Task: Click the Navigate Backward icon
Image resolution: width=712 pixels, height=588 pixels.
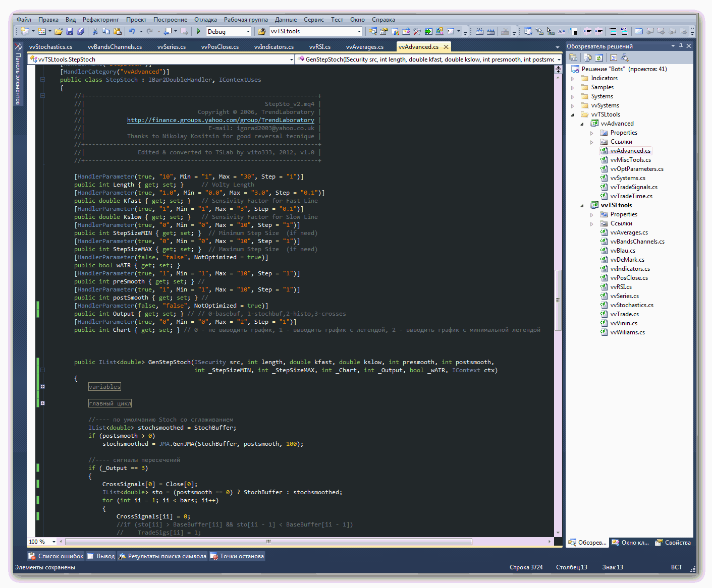Action: (x=168, y=31)
